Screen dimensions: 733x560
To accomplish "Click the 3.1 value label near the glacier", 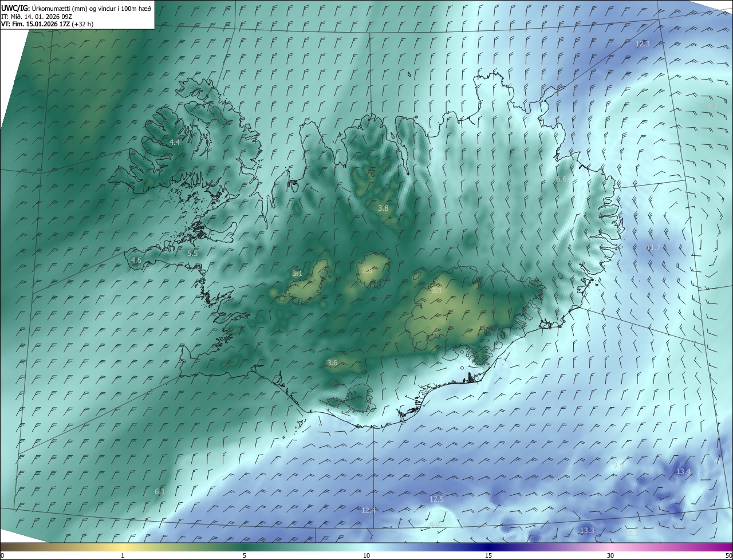I will tap(297, 274).
